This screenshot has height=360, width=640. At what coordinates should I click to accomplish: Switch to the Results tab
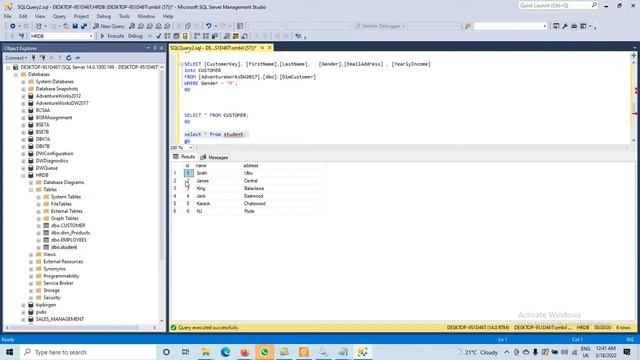[184, 157]
